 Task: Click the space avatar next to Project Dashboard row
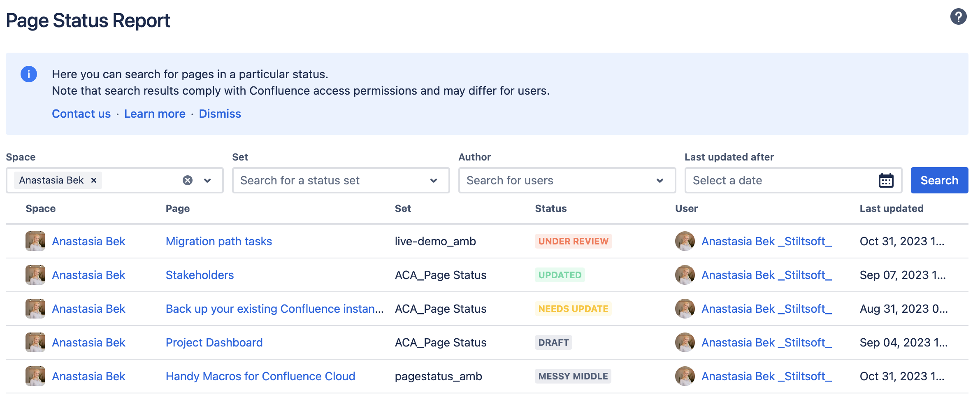(35, 342)
